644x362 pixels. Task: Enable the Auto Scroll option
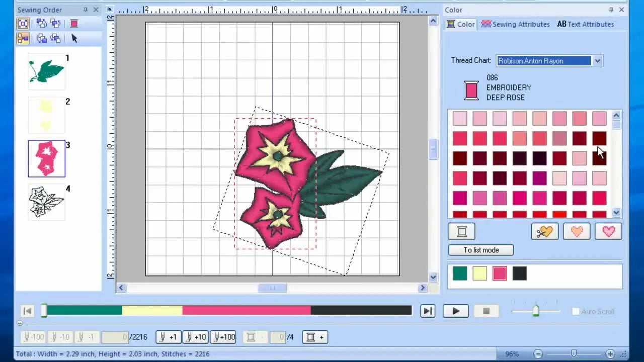(x=576, y=312)
